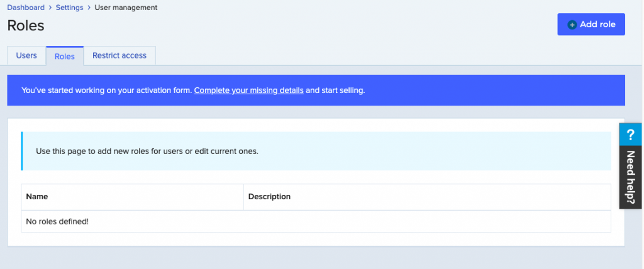Image resolution: width=644 pixels, height=269 pixels.
Task: Click the light blue info message box
Action: tap(316, 151)
